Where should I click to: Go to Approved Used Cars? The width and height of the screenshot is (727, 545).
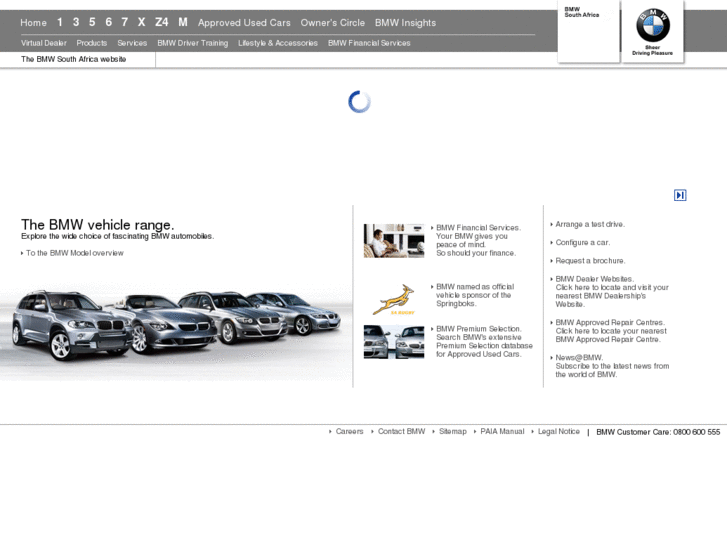[244, 23]
